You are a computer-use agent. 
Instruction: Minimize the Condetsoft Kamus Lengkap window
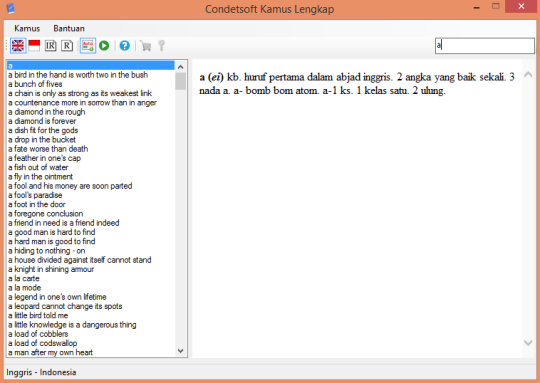tap(477, 7)
